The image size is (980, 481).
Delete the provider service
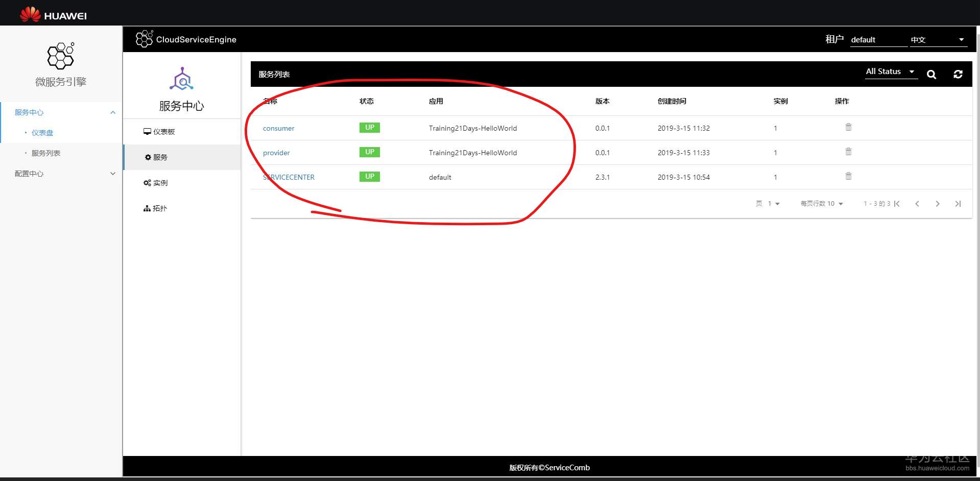(x=848, y=152)
